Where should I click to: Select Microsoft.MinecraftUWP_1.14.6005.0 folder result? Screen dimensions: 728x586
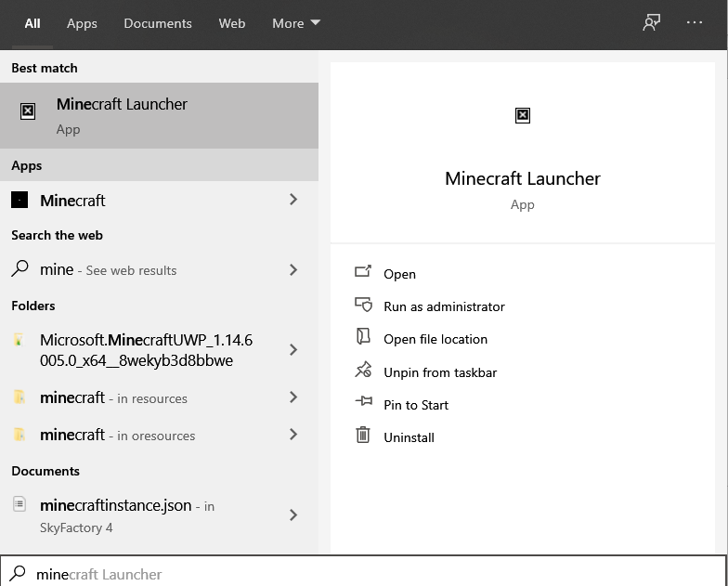(160, 349)
